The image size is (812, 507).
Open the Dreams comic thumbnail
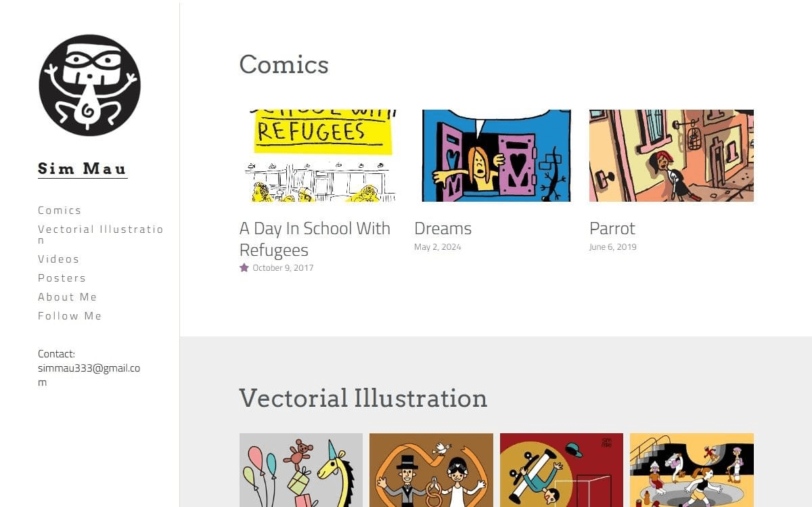tap(496, 156)
